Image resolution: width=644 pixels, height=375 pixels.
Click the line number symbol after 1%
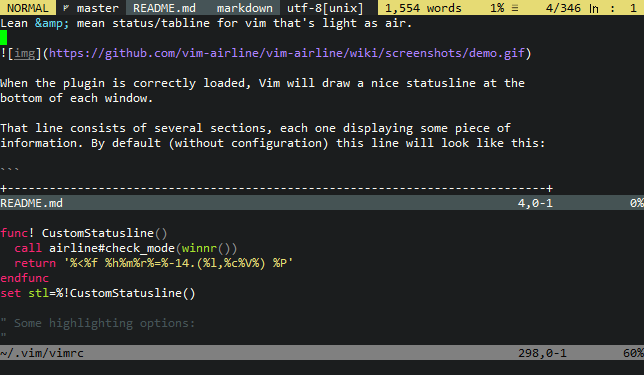[x=515, y=8]
